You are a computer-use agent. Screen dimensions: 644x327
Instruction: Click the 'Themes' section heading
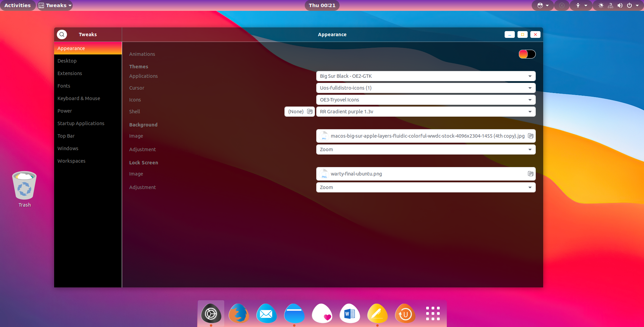[139, 67]
